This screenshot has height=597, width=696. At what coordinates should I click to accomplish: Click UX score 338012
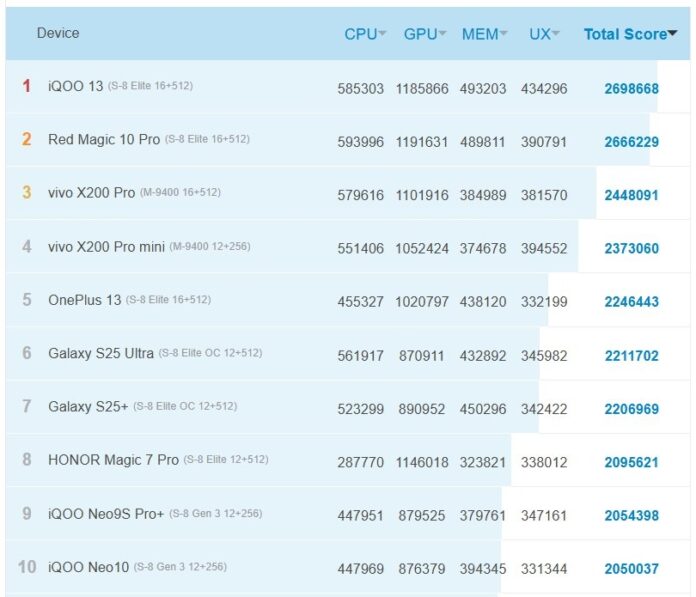tap(544, 463)
